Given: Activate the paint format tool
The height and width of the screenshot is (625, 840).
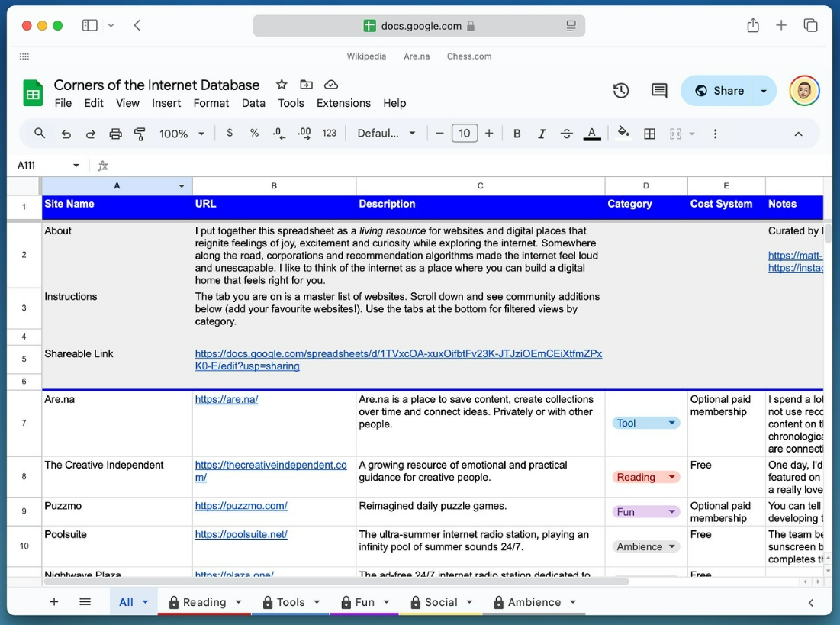Looking at the screenshot, I should [140, 134].
